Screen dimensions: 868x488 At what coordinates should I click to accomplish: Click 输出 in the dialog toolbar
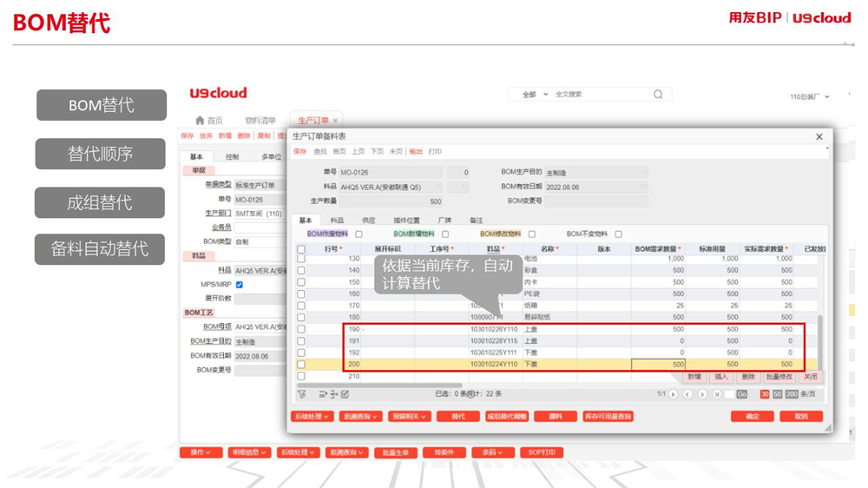pyautogui.click(x=416, y=152)
